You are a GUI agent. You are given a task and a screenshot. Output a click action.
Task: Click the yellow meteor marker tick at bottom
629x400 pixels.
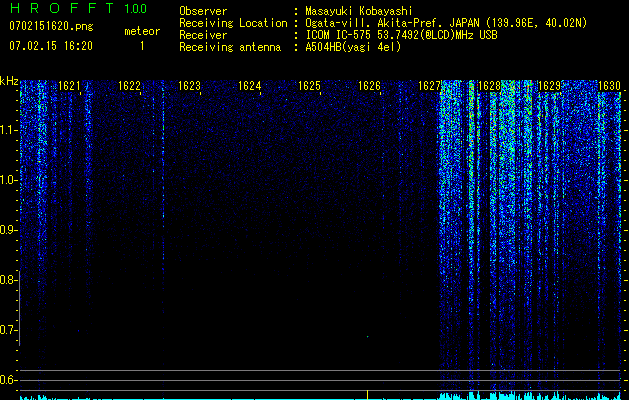click(367, 395)
